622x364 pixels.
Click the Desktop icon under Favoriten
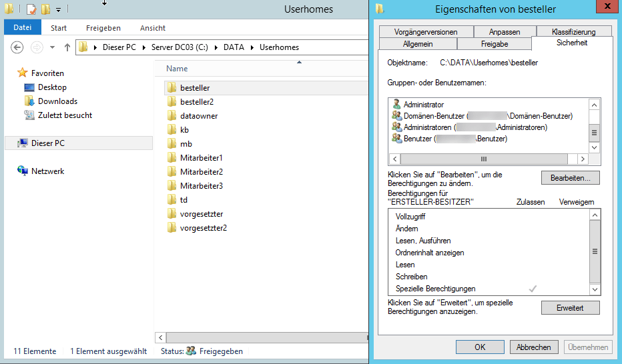coord(29,87)
